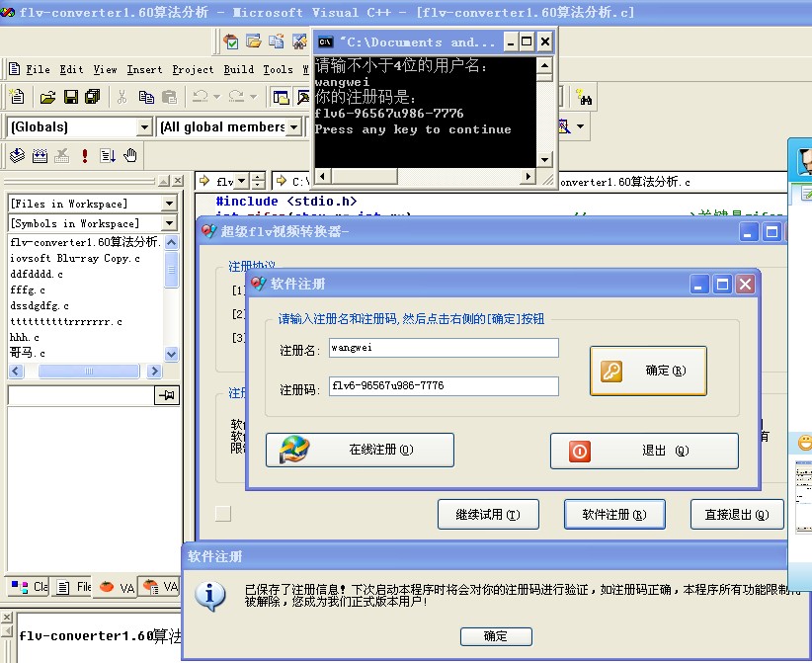
Task: Run the program with the red exclamation icon
Action: [x=85, y=155]
